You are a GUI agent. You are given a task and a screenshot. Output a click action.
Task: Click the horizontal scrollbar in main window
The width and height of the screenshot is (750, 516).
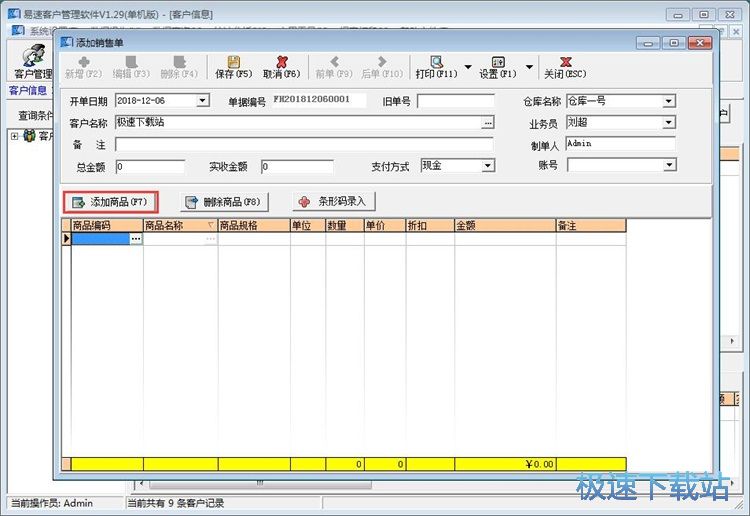point(260,484)
